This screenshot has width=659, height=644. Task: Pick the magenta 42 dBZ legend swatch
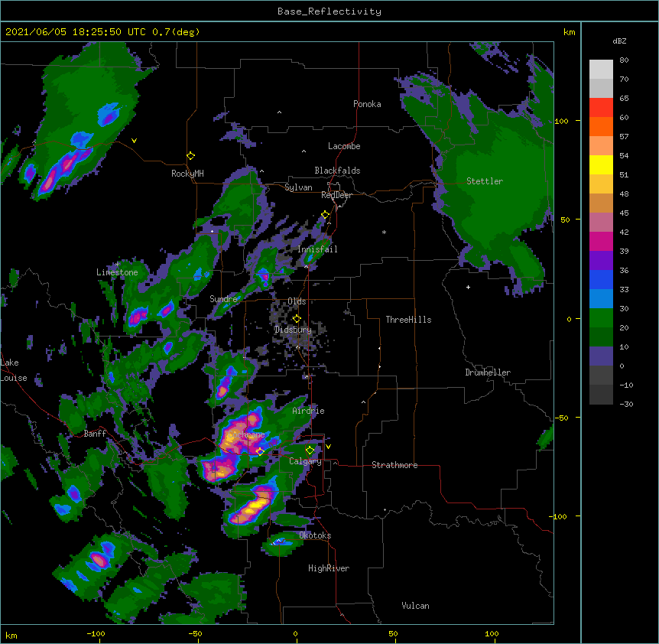click(x=601, y=241)
